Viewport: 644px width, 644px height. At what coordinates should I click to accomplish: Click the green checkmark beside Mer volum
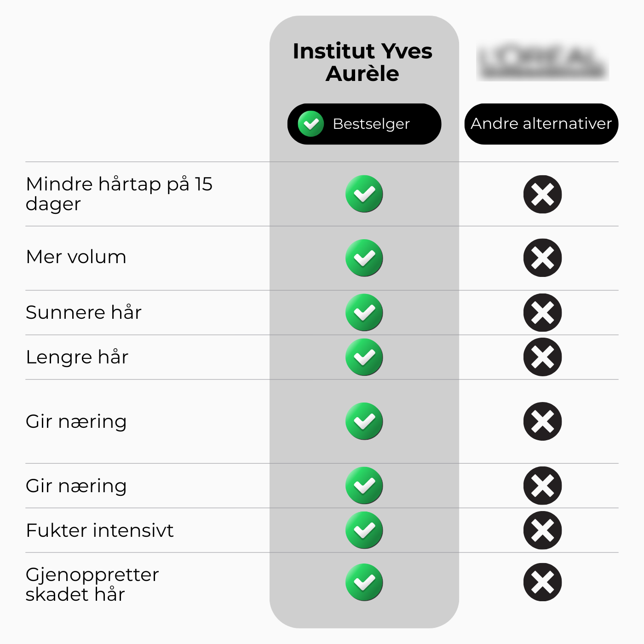pyautogui.click(x=364, y=258)
